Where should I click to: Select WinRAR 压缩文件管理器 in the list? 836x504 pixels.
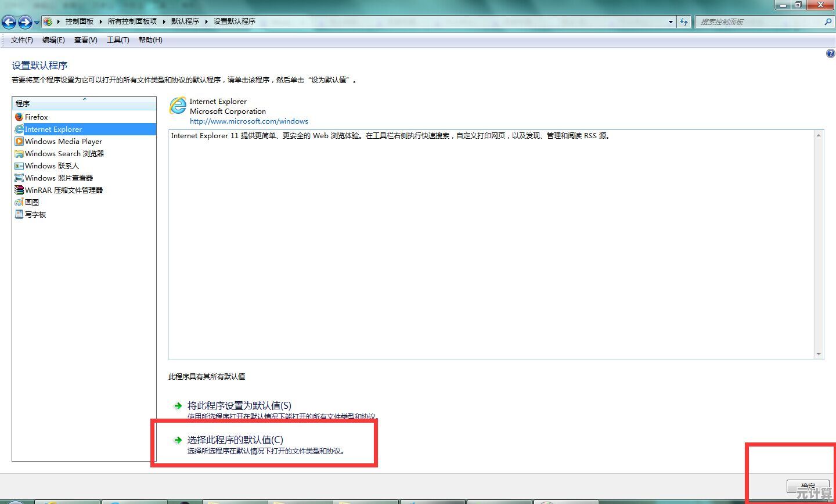84,190
